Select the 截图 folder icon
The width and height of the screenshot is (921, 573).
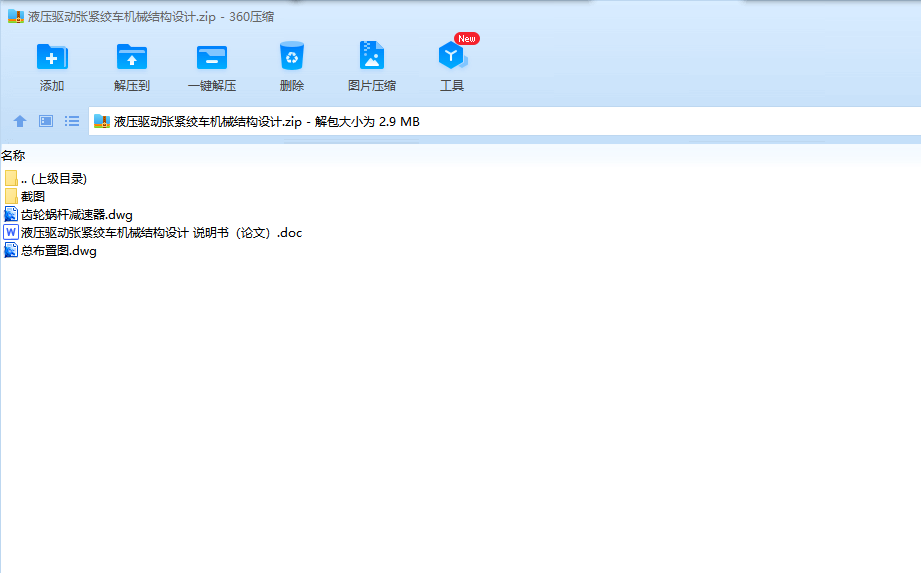coord(11,196)
